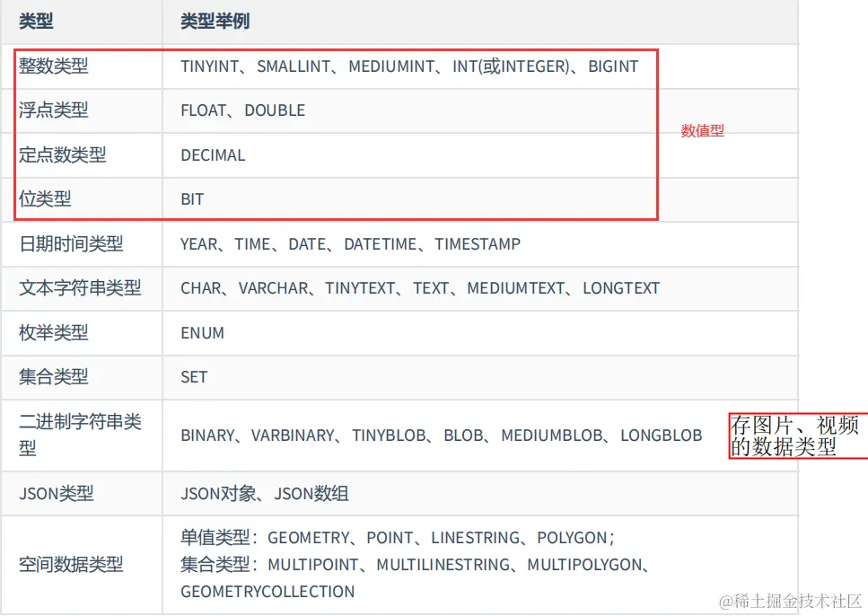This screenshot has height=616, width=868.
Task: Click the cell with CHAR, VARCHAR, TINYTEXT
Action: pyautogui.click(x=480, y=288)
